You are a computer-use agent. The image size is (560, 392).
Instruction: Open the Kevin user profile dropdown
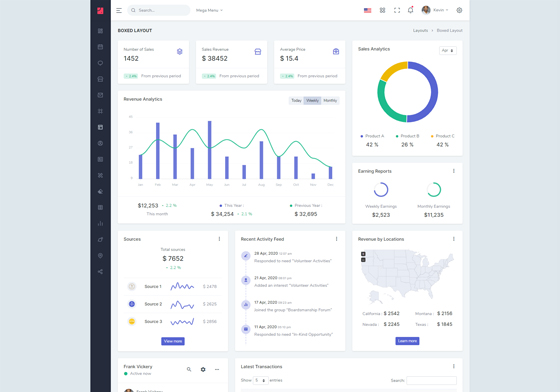tap(435, 10)
